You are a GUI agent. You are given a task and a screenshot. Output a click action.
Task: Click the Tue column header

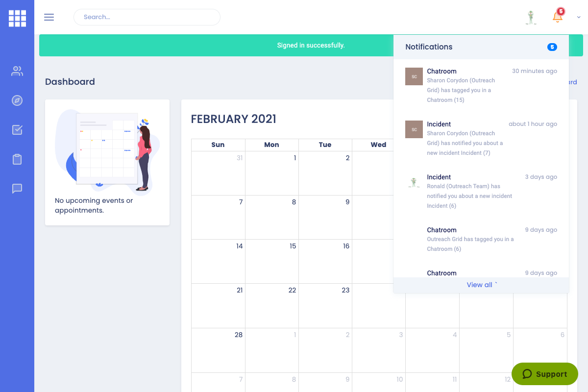click(325, 145)
